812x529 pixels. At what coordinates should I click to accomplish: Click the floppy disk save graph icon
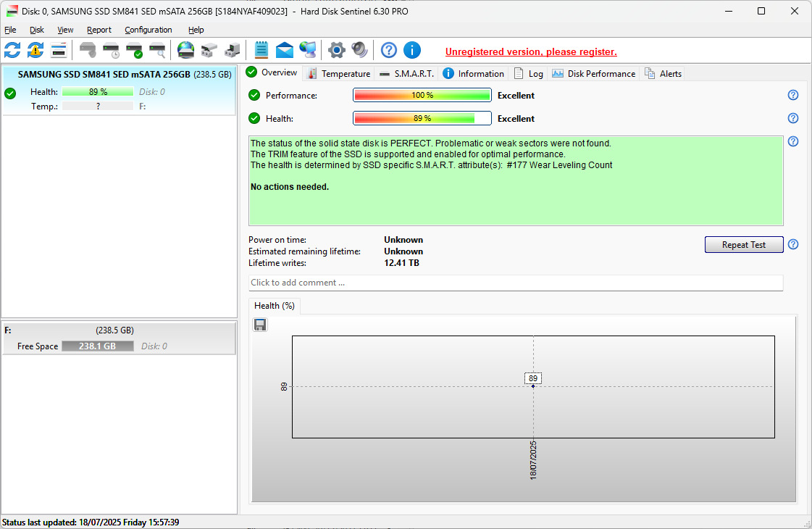[x=260, y=325]
